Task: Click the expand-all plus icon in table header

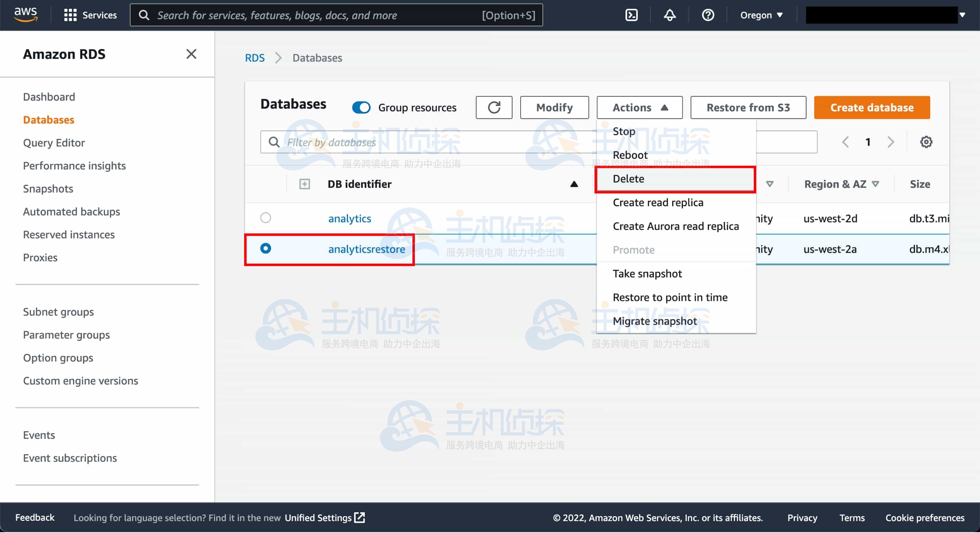Action: tap(305, 184)
